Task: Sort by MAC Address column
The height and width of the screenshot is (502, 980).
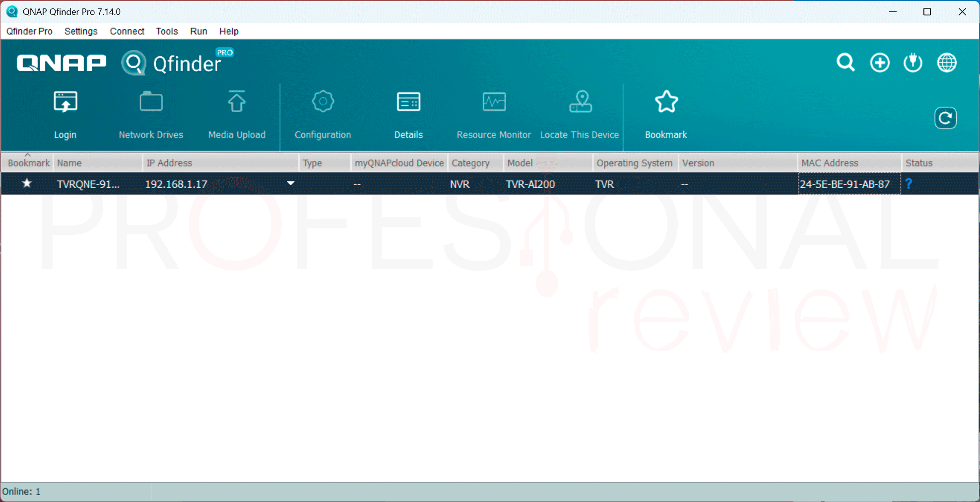Action: click(849, 163)
